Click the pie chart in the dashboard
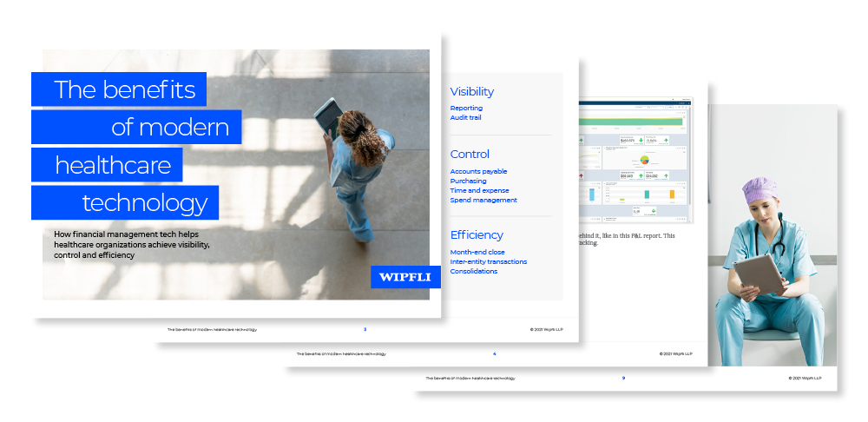 tap(643, 160)
